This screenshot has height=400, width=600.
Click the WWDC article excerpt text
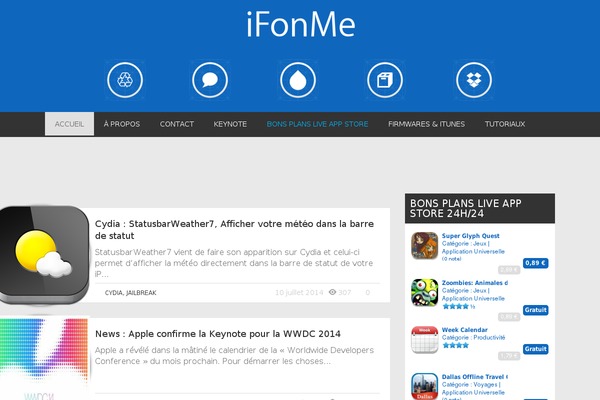click(x=234, y=356)
